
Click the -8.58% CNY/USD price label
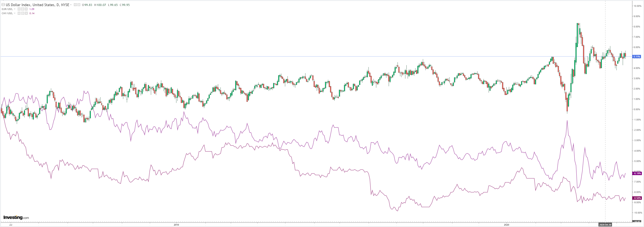coord(637,198)
